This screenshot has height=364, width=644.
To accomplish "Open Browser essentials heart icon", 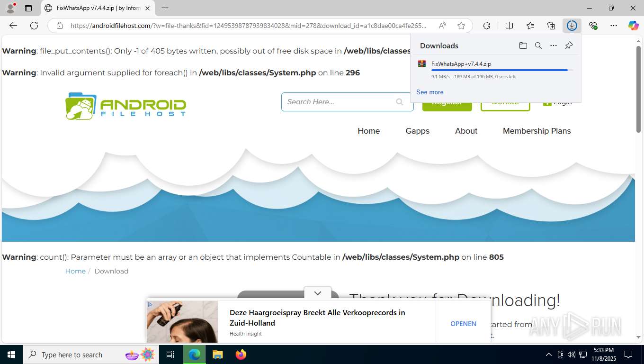I will (593, 26).
